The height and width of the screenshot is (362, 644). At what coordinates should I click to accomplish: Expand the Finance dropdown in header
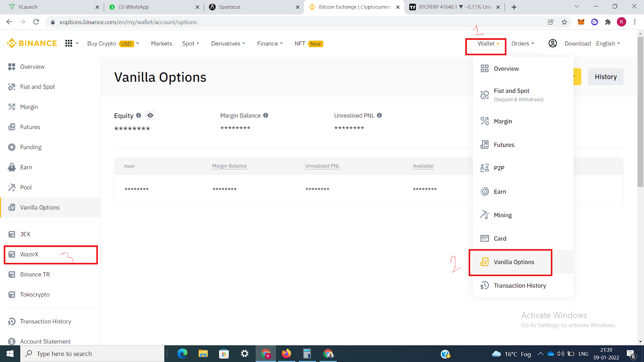coord(270,43)
